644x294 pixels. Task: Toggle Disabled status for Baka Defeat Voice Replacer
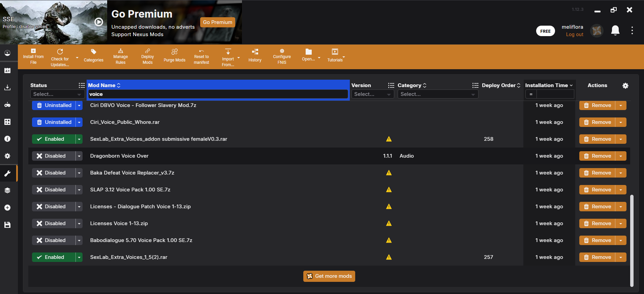[x=54, y=173]
